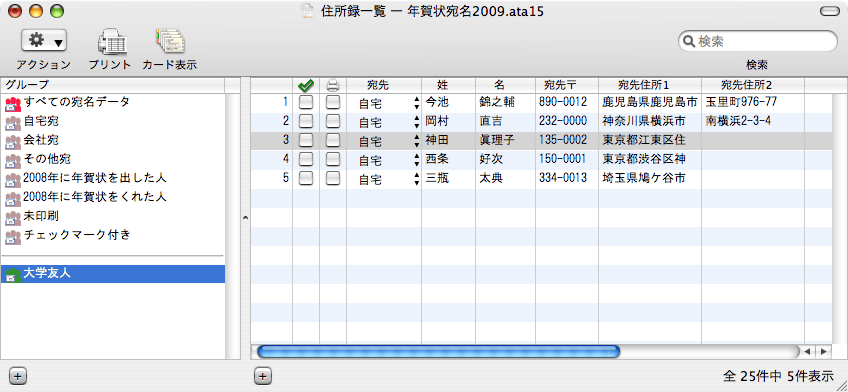Toggle check mark for 西条 row
Viewport: 848px width, 392px height.
306,160
